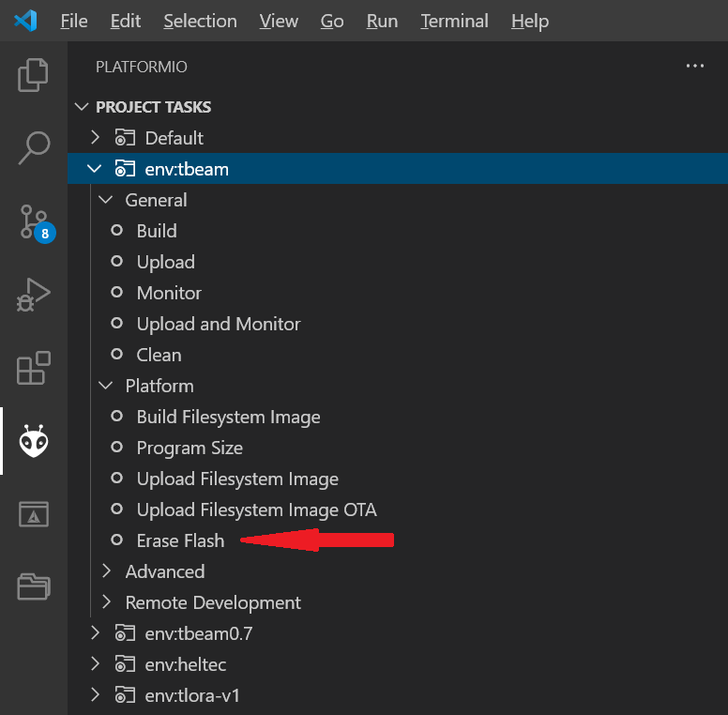728x715 pixels.
Task: Open the Search view icon
Action: tap(34, 148)
